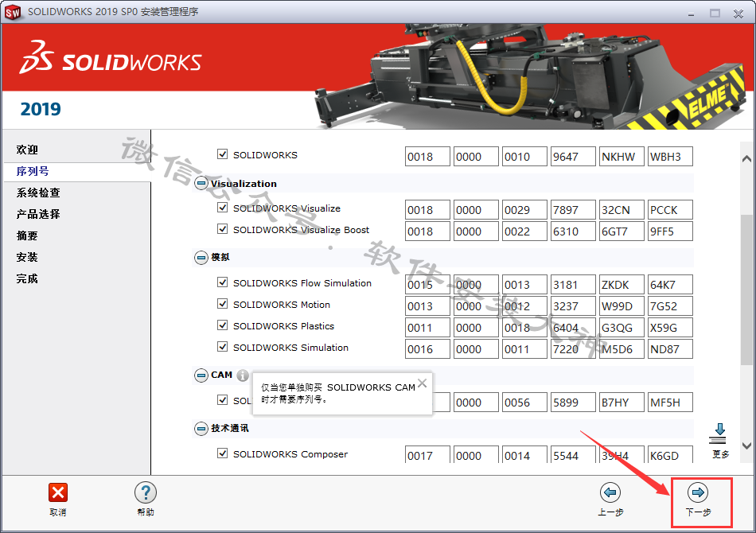Click the scrollbar down arrow

746,445
